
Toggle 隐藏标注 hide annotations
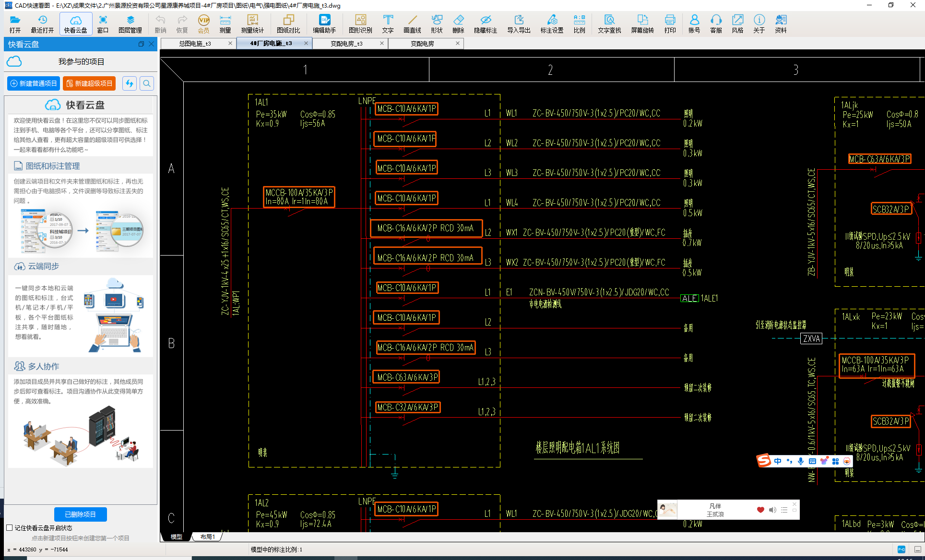[x=486, y=23]
